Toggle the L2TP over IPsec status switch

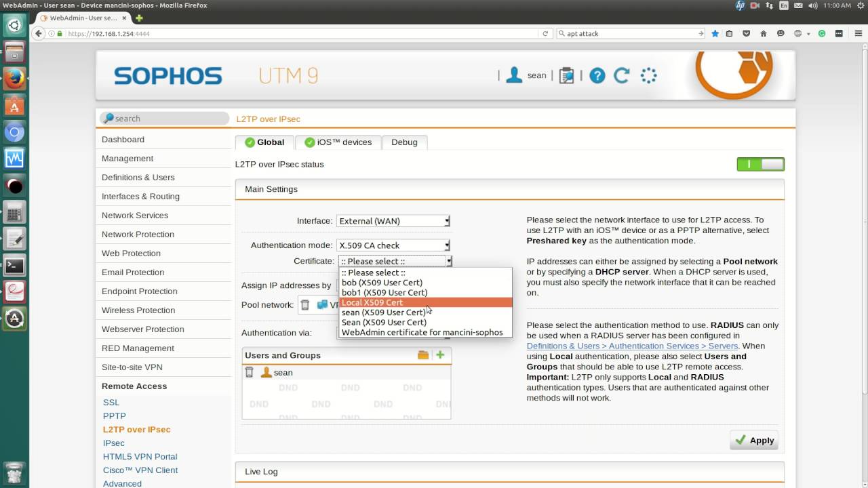tap(760, 164)
